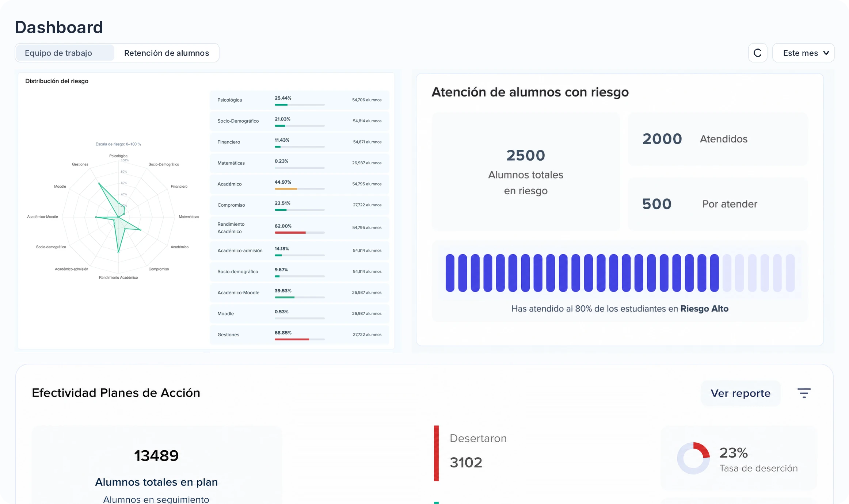
Task: Click the blue attended-students pill bar chart
Action: coord(620,273)
